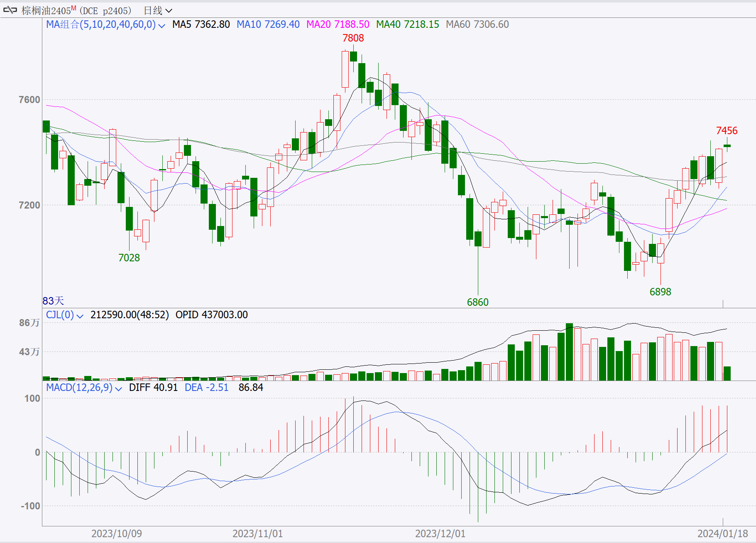Click the DIFF 40.91 value
Image resolution: width=756 pixels, height=543 pixels.
153,388
